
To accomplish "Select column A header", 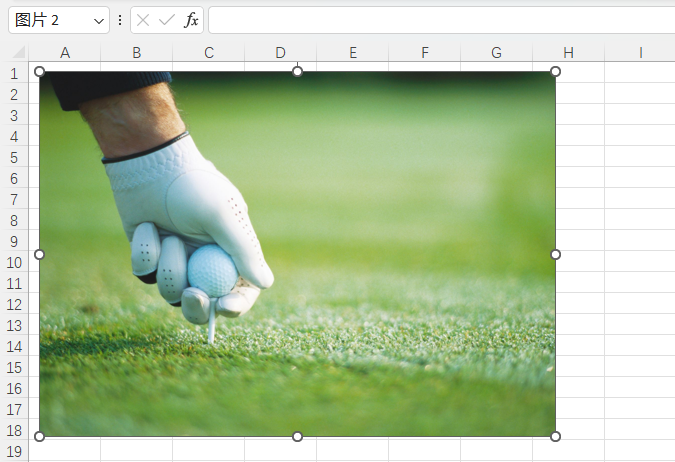I will 65,53.
